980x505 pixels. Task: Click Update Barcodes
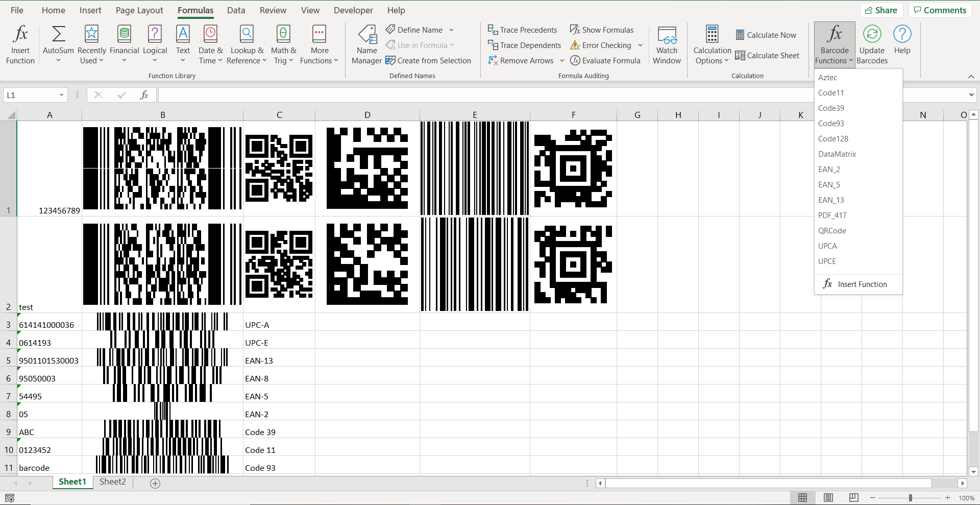872,44
